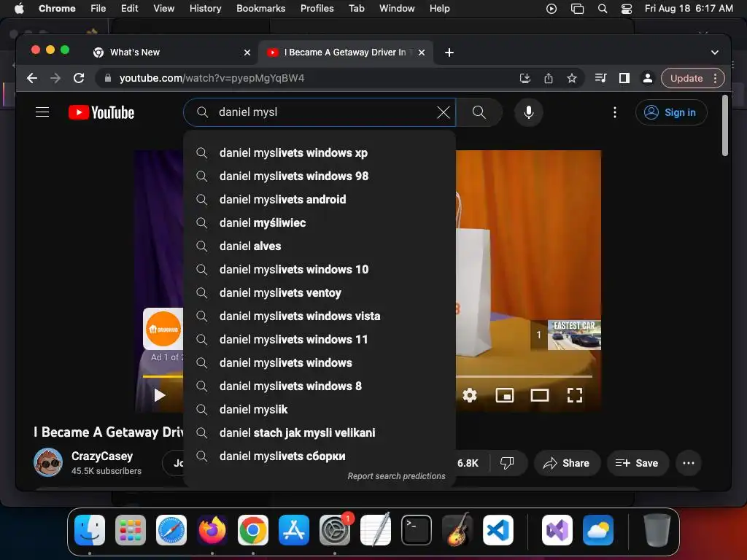Click the magnifier search submit button

click(x=479, y=112)
